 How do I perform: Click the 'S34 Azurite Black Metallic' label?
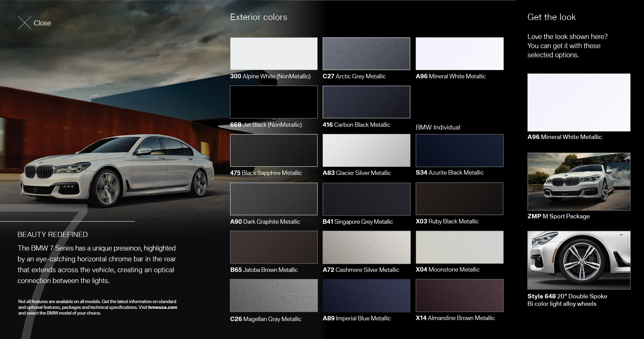coord(450,173)
